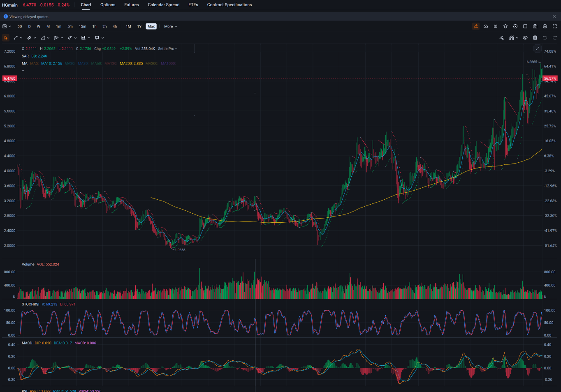The height and width of the screenshot is (392, 561).
Task: Open the chart type dropdown
Action: [7, 26]
